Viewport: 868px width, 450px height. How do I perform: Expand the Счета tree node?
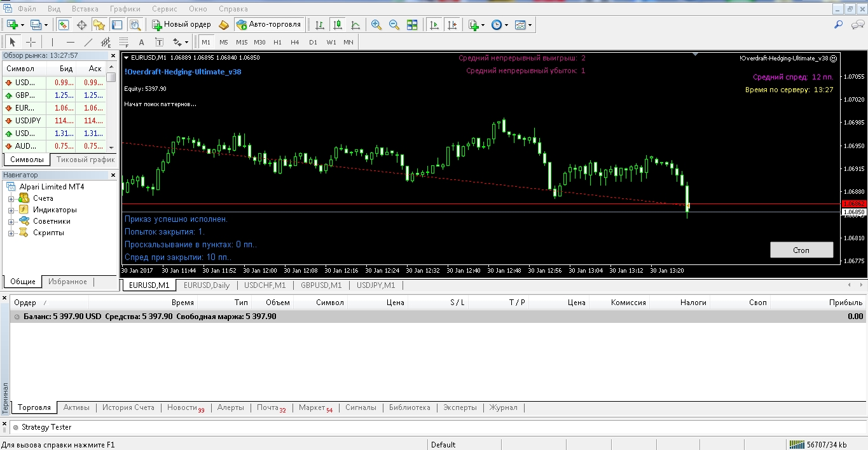11,198
